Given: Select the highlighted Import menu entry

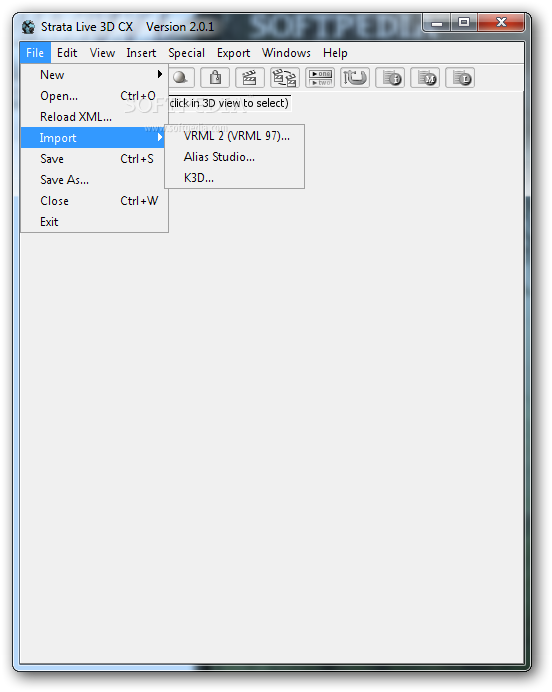Looking at the screenshot, I should (94, 138).
